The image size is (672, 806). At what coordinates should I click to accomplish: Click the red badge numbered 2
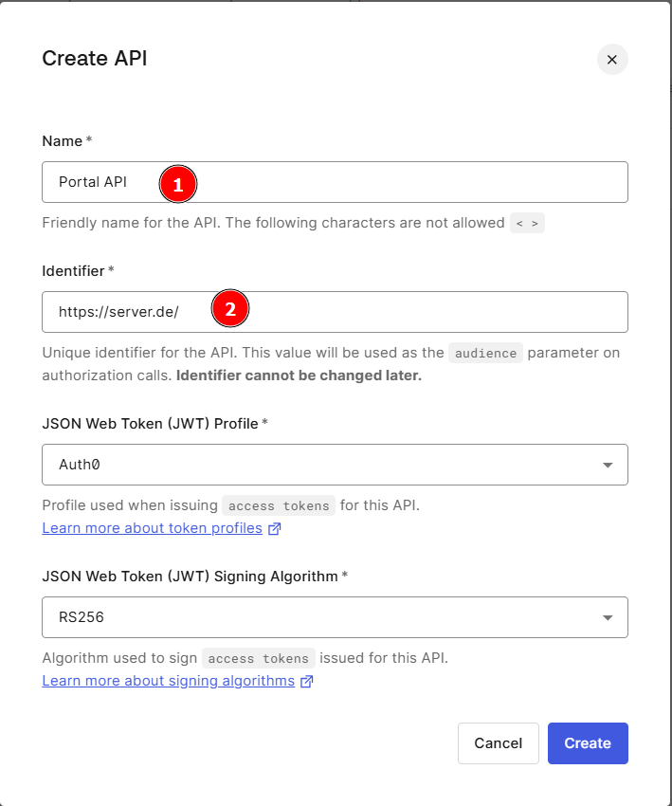pos(230,309)
